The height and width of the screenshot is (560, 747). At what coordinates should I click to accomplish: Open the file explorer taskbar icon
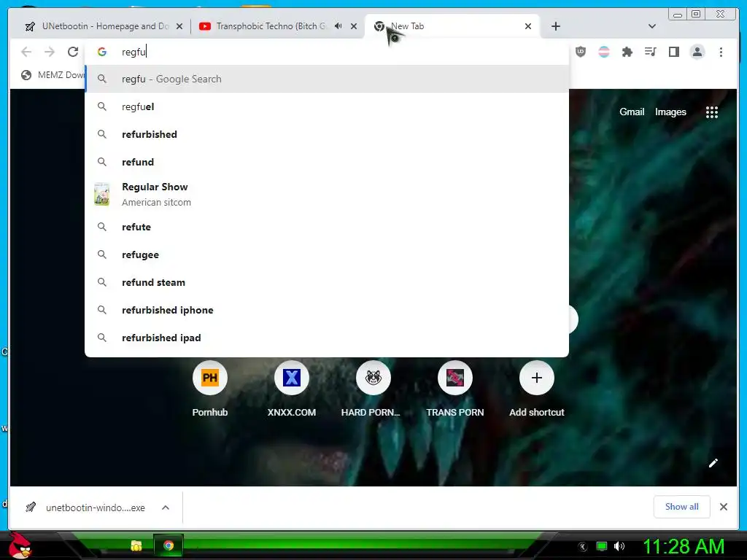(x=136, y=545)
